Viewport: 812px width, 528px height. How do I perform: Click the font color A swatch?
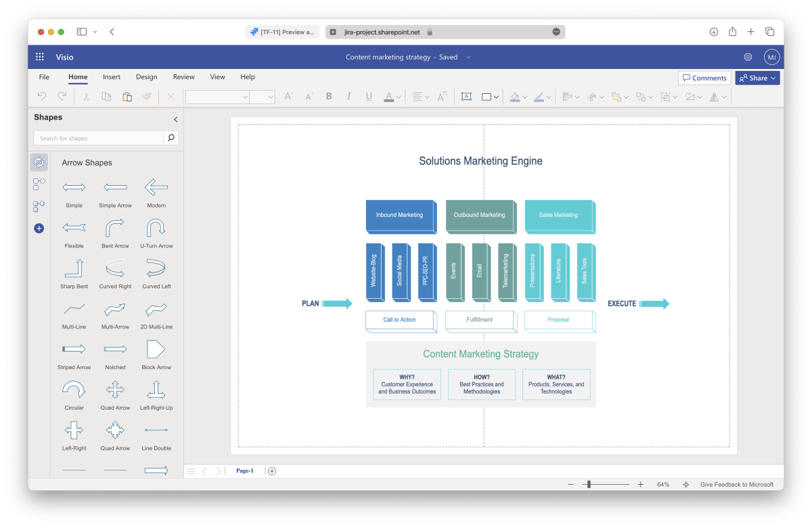pyautogui.click(x=389, y=97)
